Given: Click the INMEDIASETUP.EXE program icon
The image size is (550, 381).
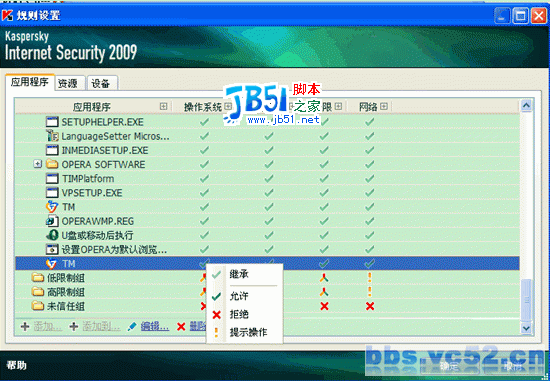Looking at the screenshot, I should (52, 150).
